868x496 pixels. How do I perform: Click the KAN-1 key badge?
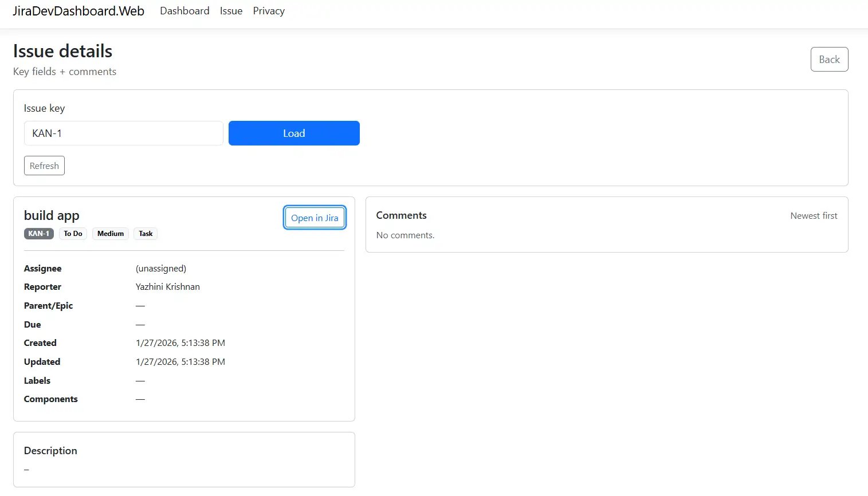(39, 234)
